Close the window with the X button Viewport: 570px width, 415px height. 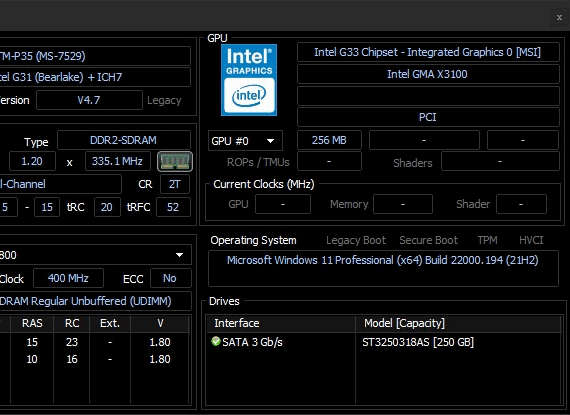(x=559, y=17)
